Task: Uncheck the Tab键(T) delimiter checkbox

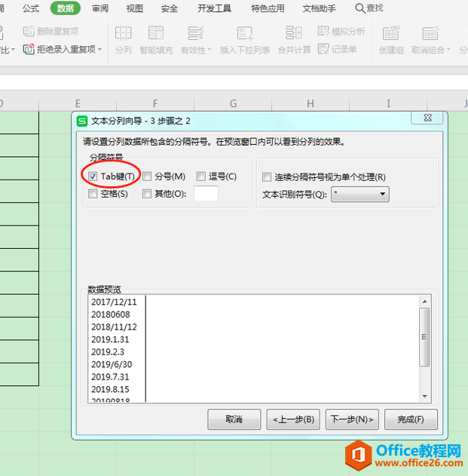Action: (x=93, y=177)
